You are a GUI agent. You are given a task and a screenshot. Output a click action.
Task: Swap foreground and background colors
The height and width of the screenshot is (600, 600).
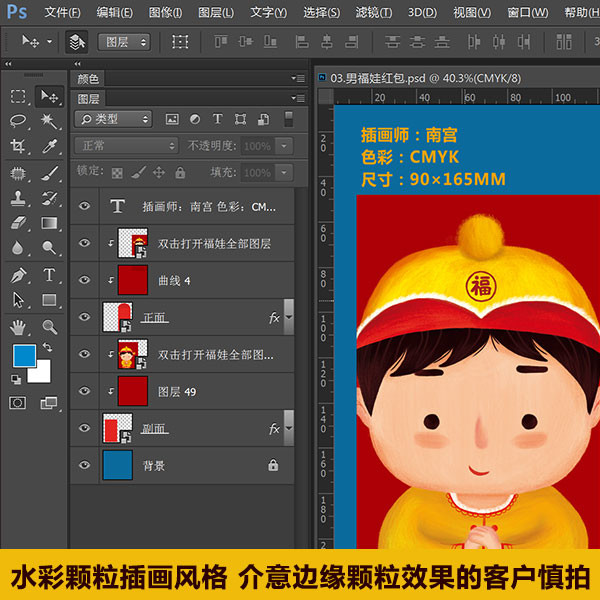[47, 347]
